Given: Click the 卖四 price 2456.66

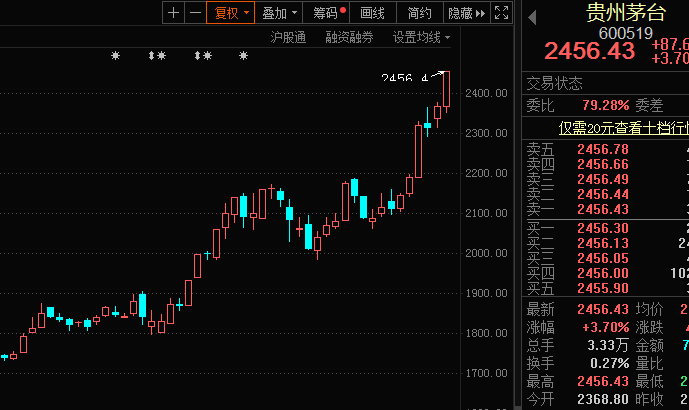Looking at the screenshot, I should point(603,164).
